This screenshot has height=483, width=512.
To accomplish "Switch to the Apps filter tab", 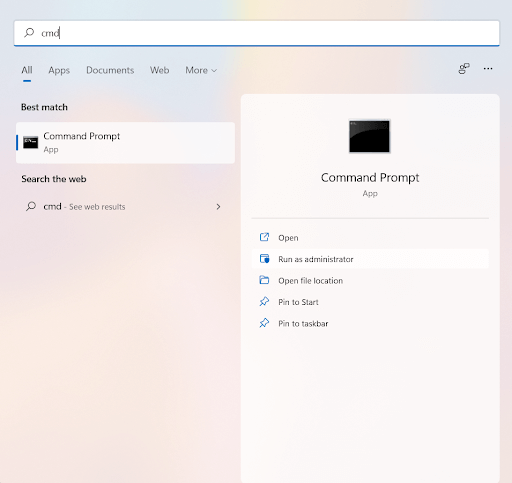I will 59,70.
